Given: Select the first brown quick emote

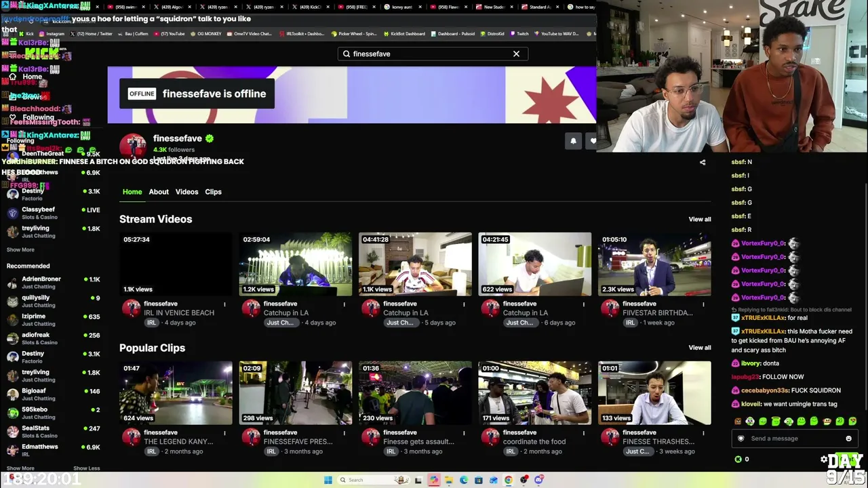Looking at the screenshot, I should click(738, 422).
